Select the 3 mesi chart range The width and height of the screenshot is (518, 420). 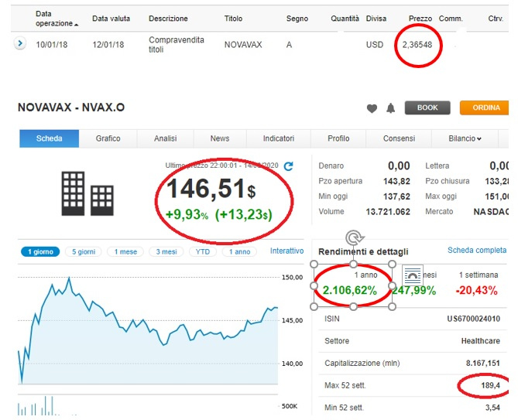(x=166, y=251)
